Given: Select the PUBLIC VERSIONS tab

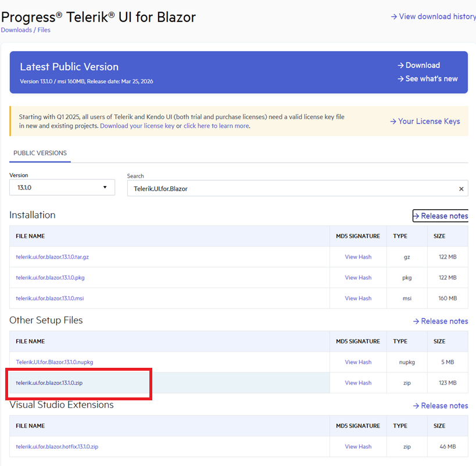Looking at the screenshot, I should click(x=40, y=153).
